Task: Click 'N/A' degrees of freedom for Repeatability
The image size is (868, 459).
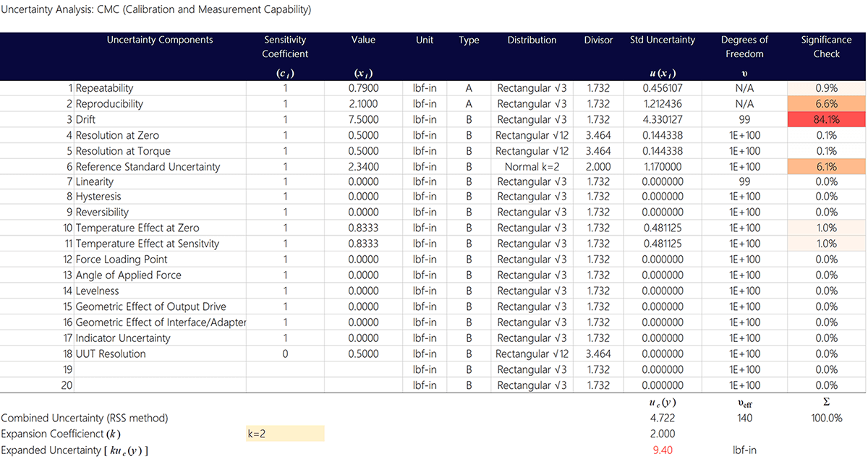Action: point(744,88)
